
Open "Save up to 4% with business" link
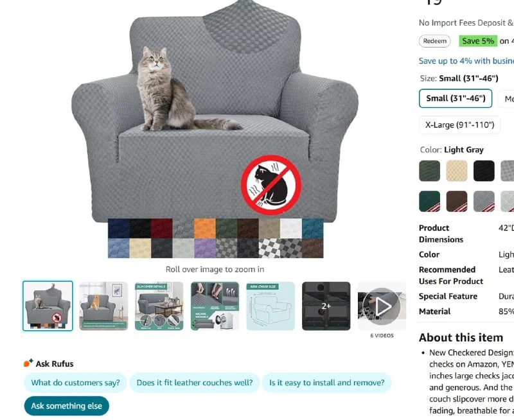tap(466, 61)
